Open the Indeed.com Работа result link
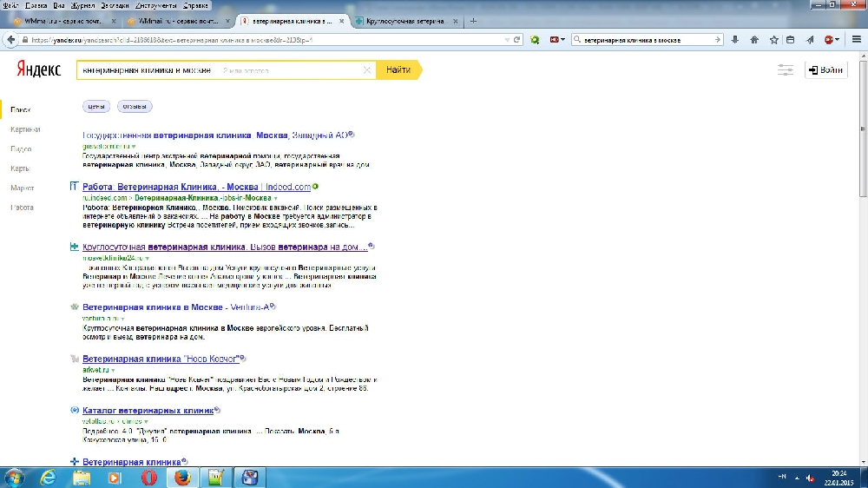 196,187
